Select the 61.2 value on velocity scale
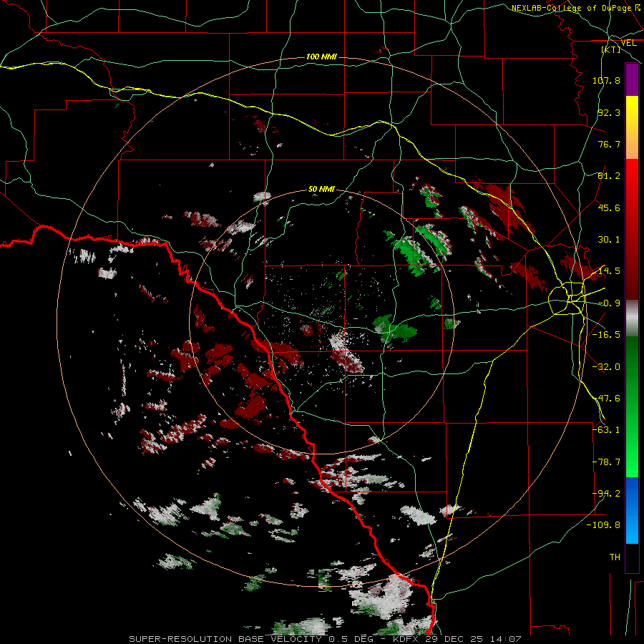 [x=609, y=176]
